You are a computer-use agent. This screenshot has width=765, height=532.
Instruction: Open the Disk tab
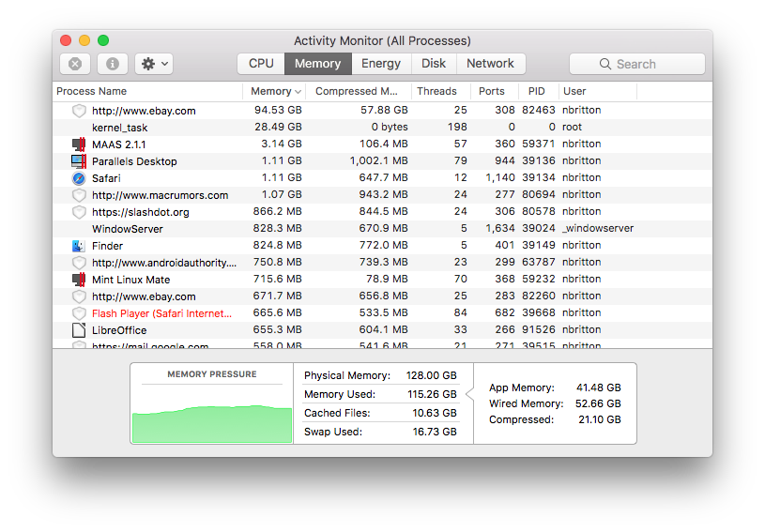[x=434, y=64]
